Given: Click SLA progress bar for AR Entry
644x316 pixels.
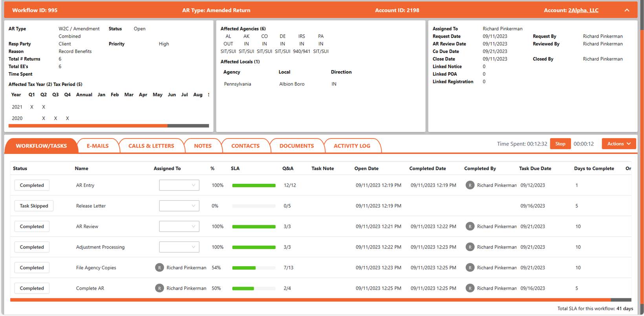Looking at the screenshot, I should coord(254,185).
